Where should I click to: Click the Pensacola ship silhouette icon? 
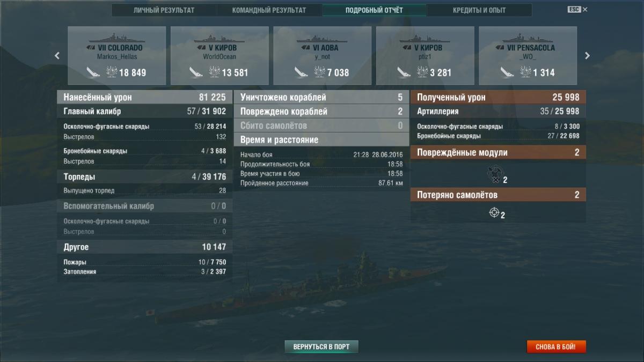pos(528,38)
